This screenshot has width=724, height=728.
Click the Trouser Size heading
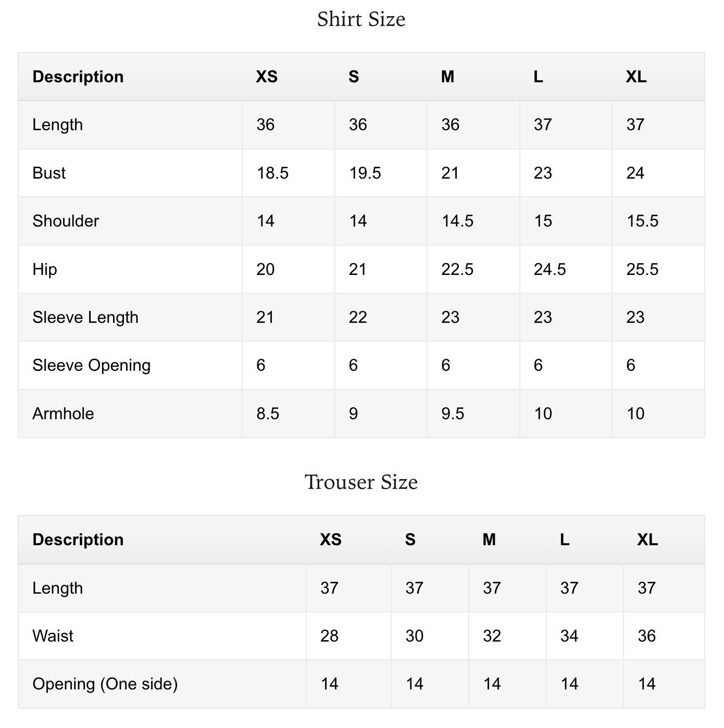[x=361, y=482]
